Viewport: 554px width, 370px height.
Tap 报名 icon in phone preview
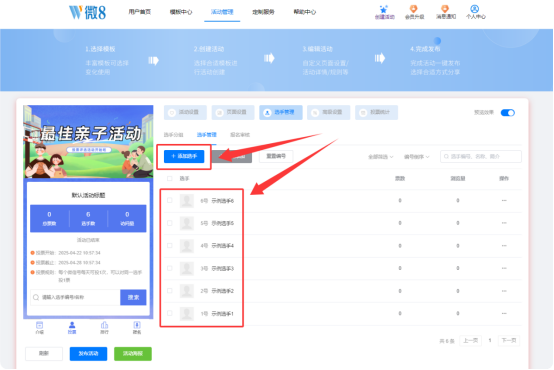pyautogui.click(x=137, y=325)
